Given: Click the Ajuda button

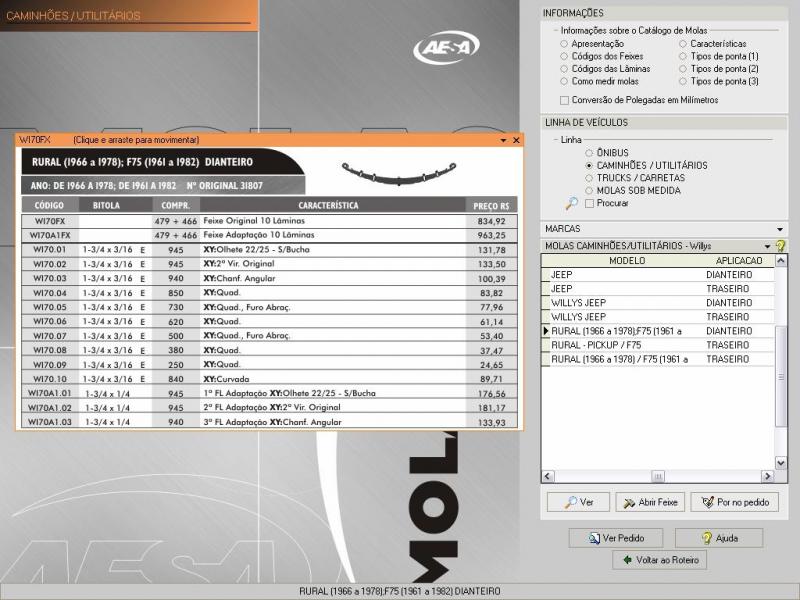Looking at the screenshot, I should [x=719, y=538].
